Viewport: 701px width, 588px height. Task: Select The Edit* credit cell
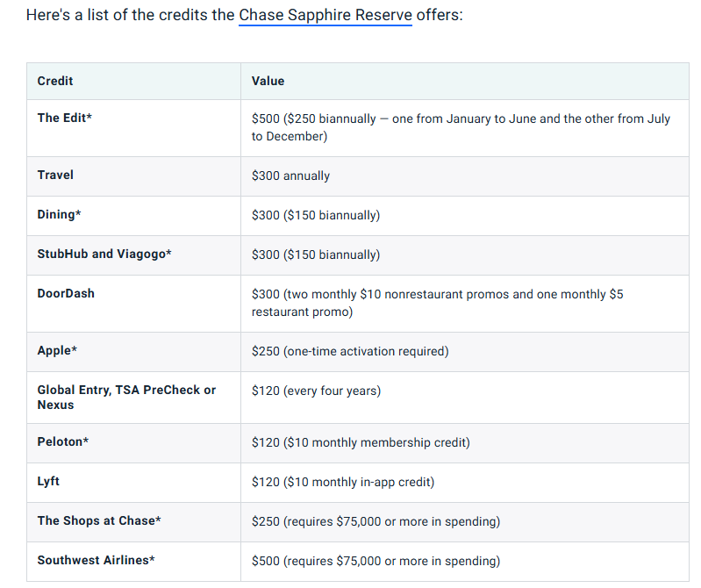pyautogui.click(x=64, y=118)
